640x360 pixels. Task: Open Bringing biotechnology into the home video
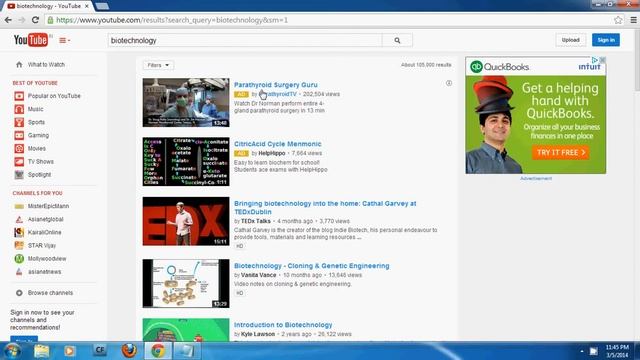click(x=325, y=207)
